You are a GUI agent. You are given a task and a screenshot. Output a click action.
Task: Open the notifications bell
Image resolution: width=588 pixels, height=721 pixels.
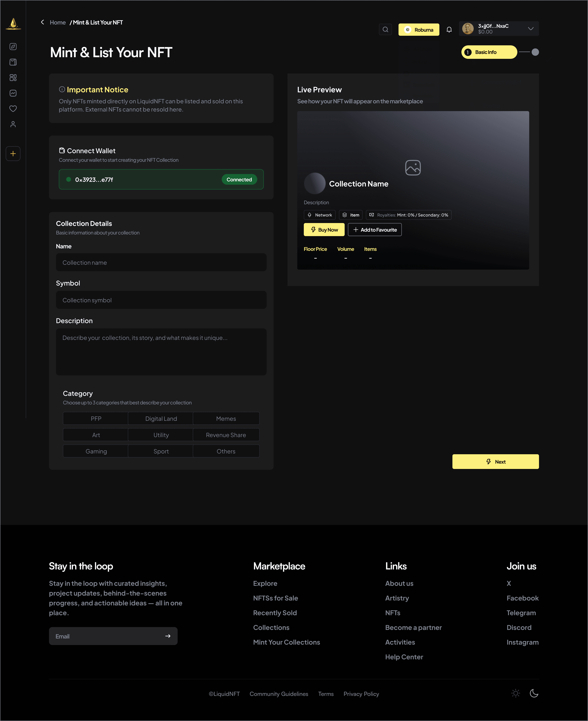click(449, 29)
